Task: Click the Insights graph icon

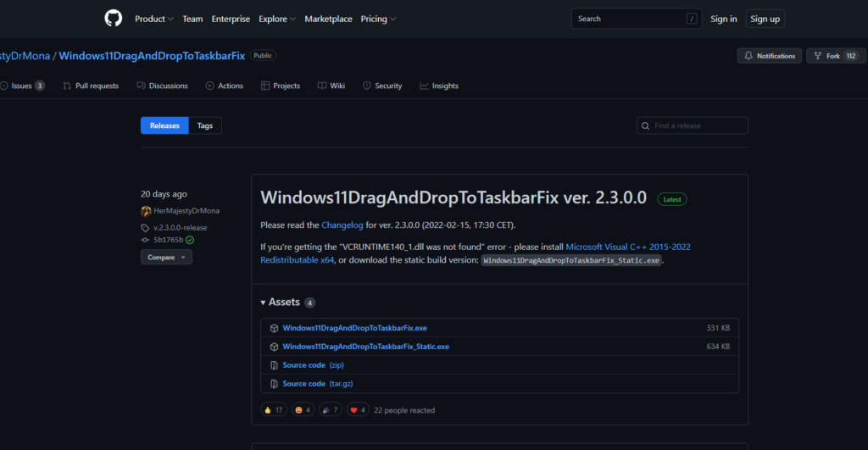Action: 424,86
